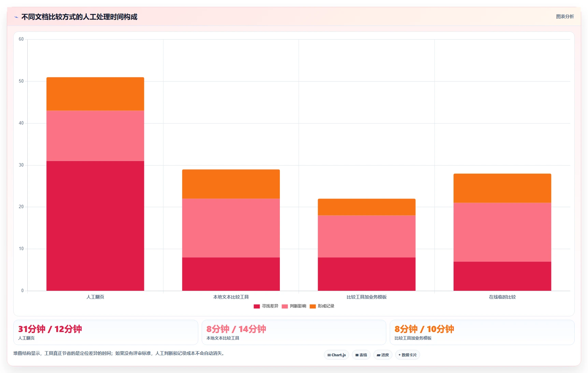The image size is (588, 373).
Task: Click the 在线临时比较 pink bar segment
Action: pos(502,232)
